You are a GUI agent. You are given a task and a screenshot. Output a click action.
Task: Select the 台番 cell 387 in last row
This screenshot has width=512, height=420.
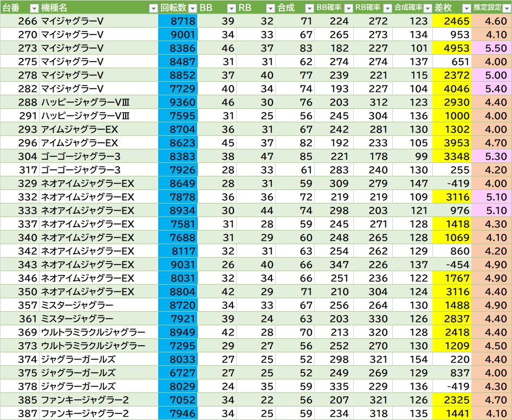pos(20,414)
